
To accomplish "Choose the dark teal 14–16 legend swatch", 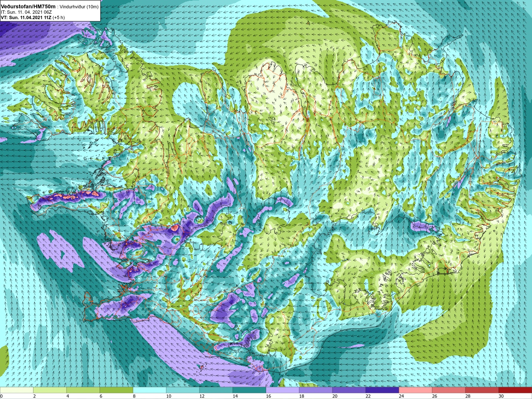I will pyautogui.click(x=249, y=390).
